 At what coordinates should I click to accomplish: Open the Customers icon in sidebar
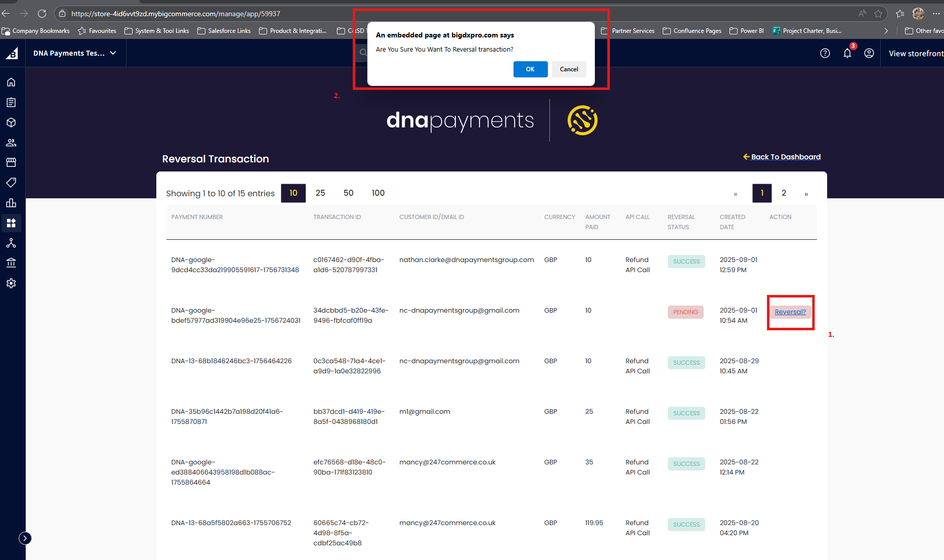[x=11, y=143]
